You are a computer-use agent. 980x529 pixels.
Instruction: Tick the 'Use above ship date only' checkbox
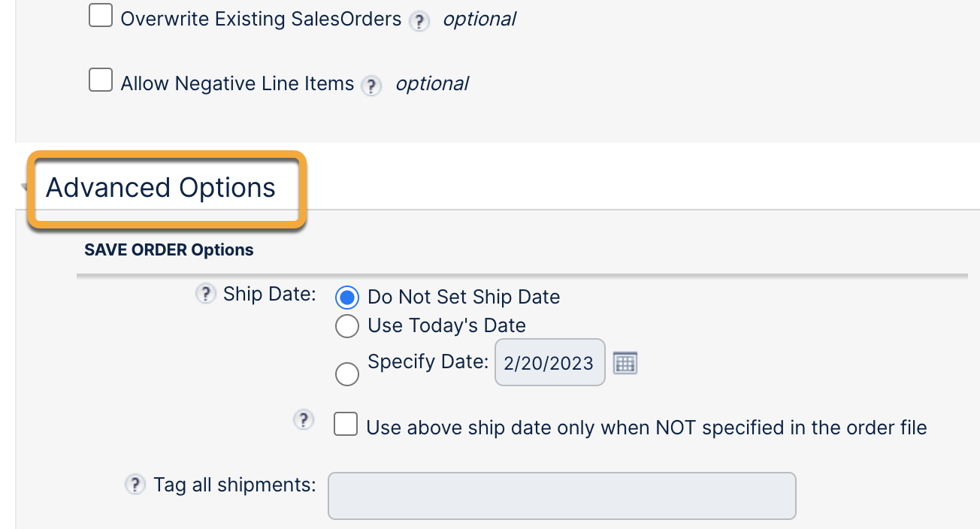click(x=346, y=425)
